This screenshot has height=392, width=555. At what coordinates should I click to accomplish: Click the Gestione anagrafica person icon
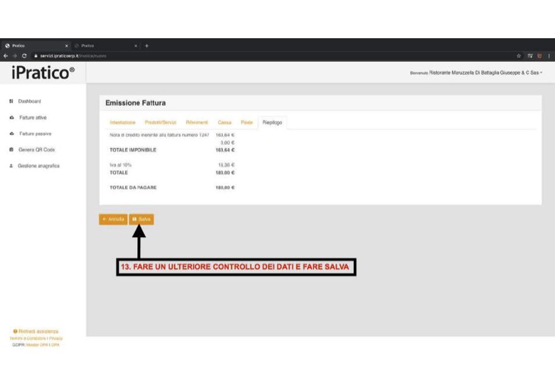12,166
